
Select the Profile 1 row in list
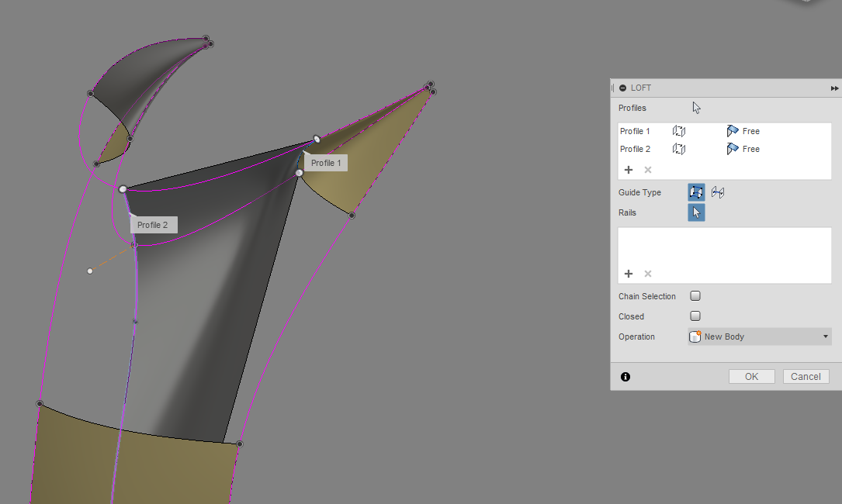(x=724, y=131)
